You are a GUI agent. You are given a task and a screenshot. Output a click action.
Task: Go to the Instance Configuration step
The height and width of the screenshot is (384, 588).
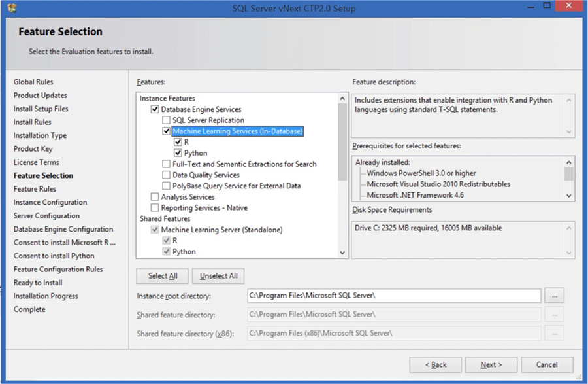click(50, 202)
